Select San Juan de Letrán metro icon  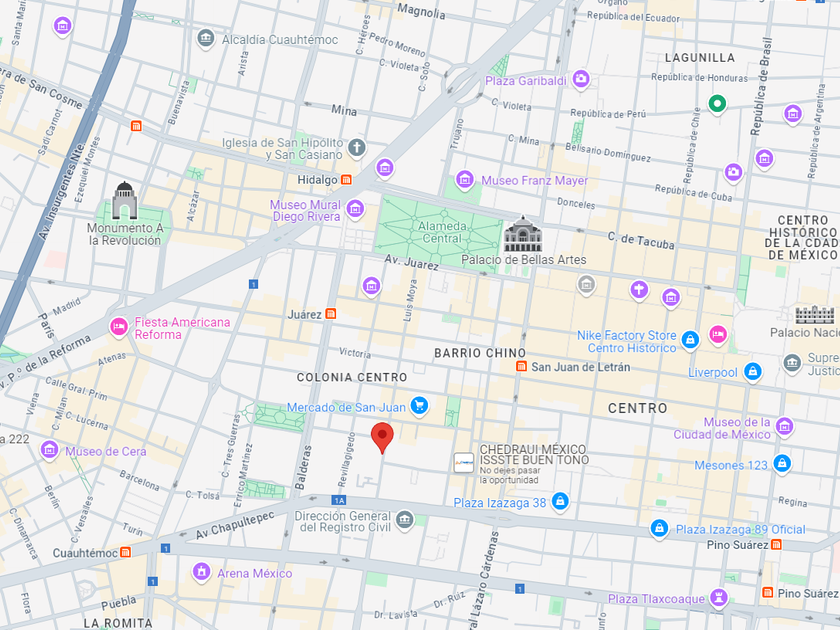coord(521,366)
